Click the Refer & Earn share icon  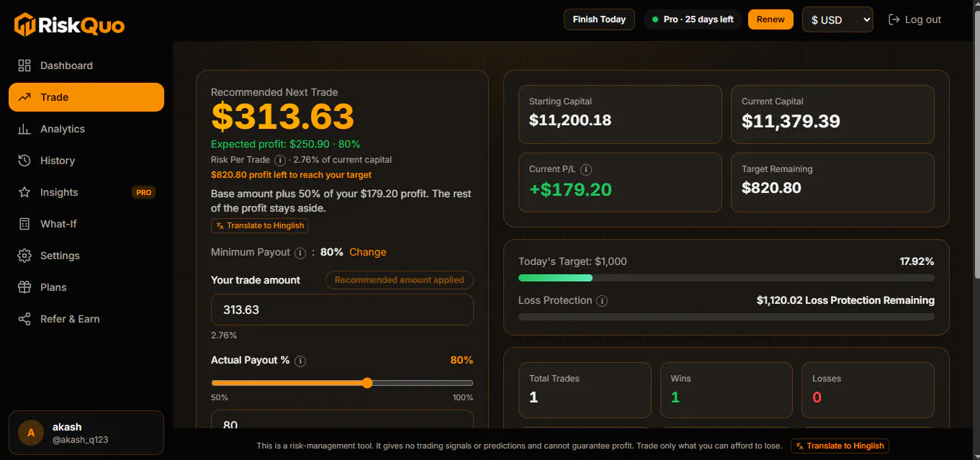[x=24, y=319]
